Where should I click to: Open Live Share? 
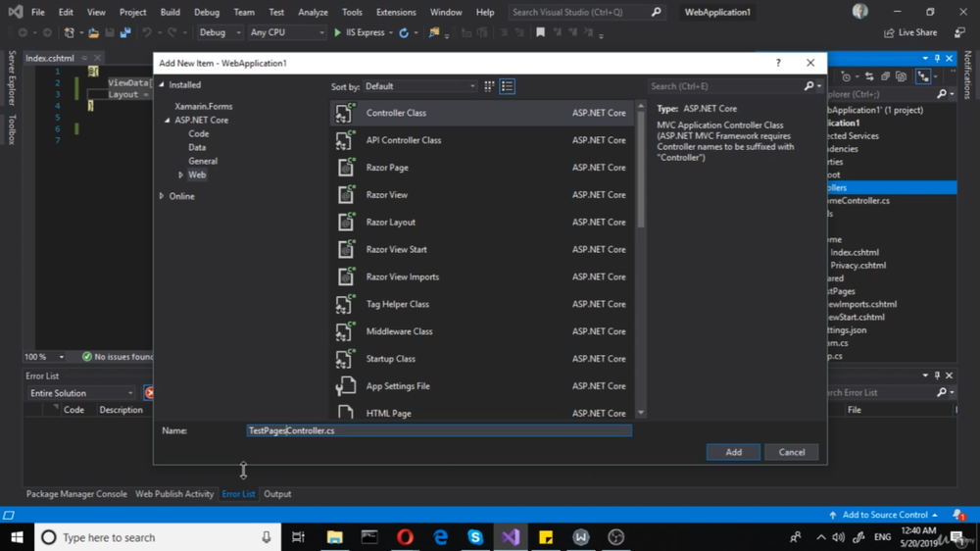[x=910, y=32]
